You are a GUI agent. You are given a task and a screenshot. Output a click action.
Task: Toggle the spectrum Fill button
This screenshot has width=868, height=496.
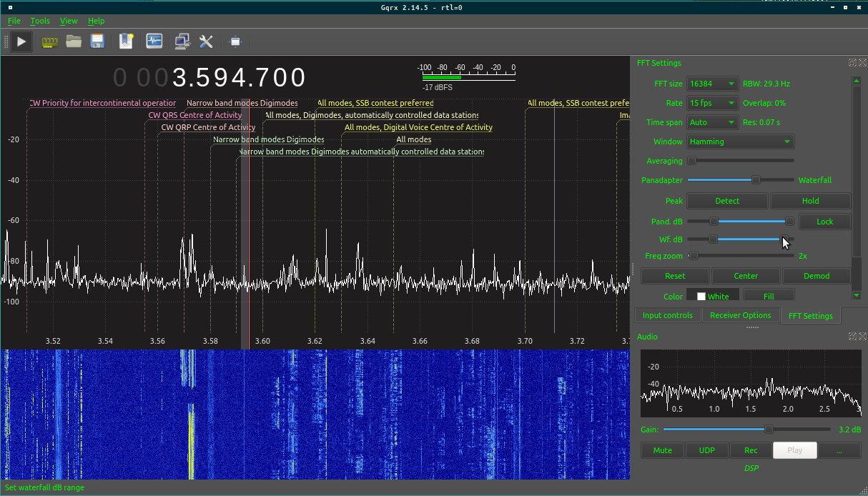tap(769, 297)
